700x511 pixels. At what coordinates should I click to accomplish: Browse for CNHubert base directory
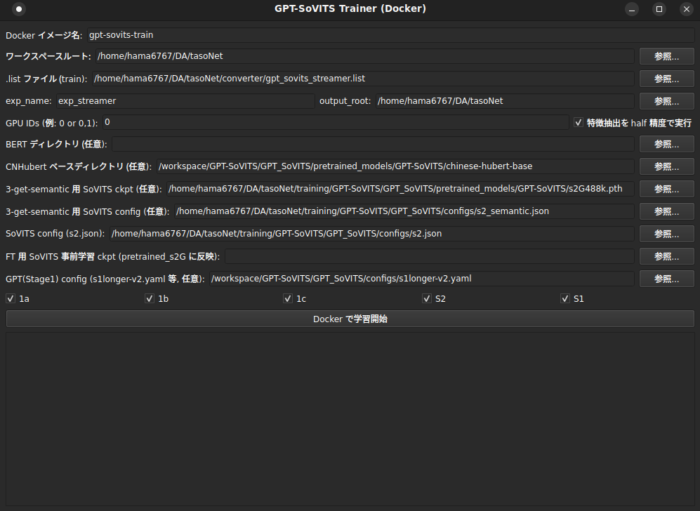[x=666, y=166]
